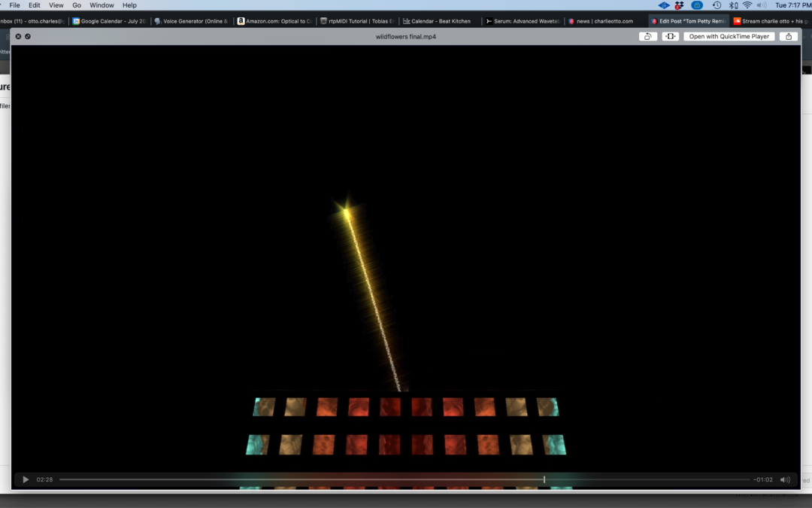
Task: Click the Quick Look share icon
Action: [x=789, y=36]
